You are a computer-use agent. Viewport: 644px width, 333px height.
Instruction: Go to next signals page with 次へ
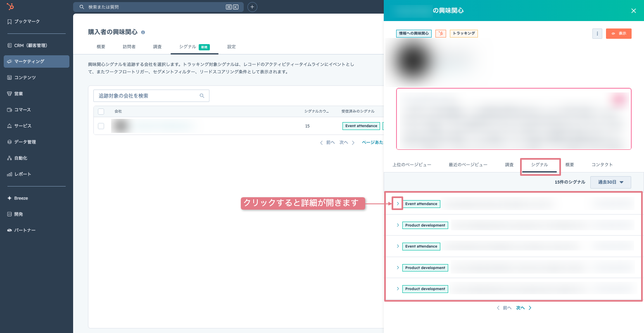click(x=524, y=308)
